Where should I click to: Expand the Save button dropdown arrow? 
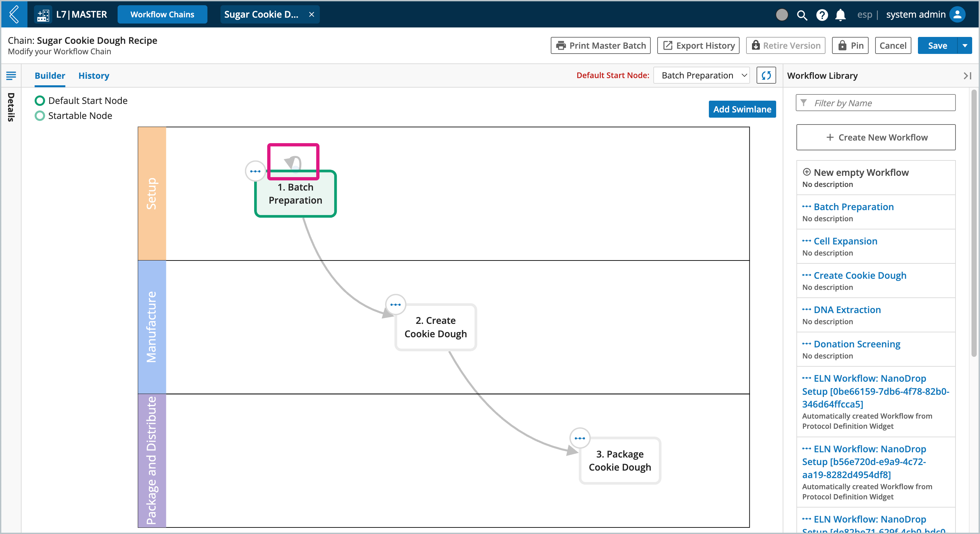[x=964, y=45]
